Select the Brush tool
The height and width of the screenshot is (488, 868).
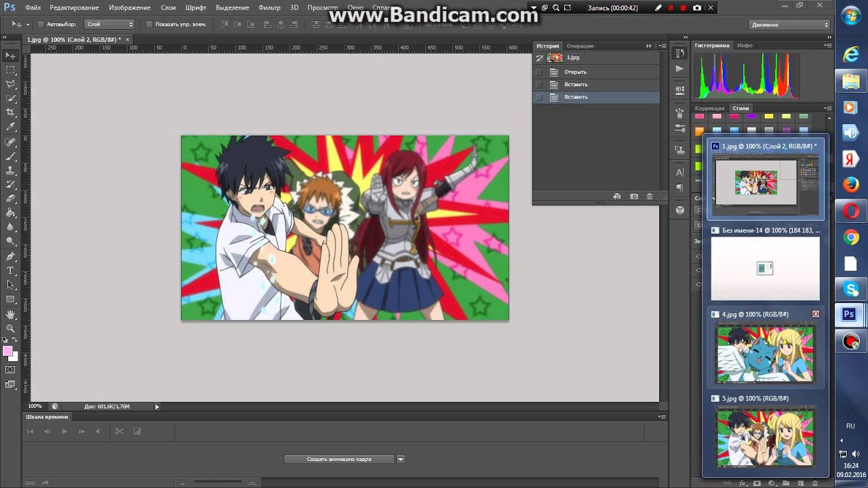(10, 156)
